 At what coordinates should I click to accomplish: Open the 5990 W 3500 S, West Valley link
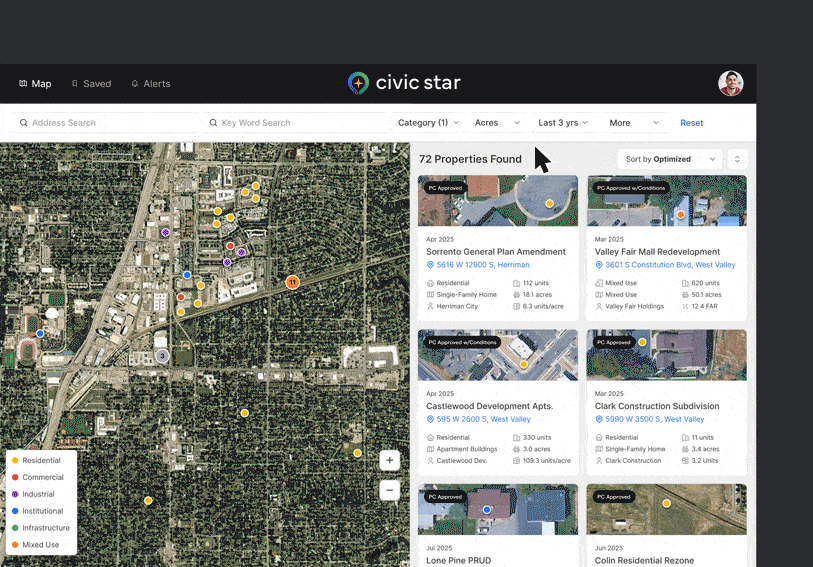click(x=654, y=419)
